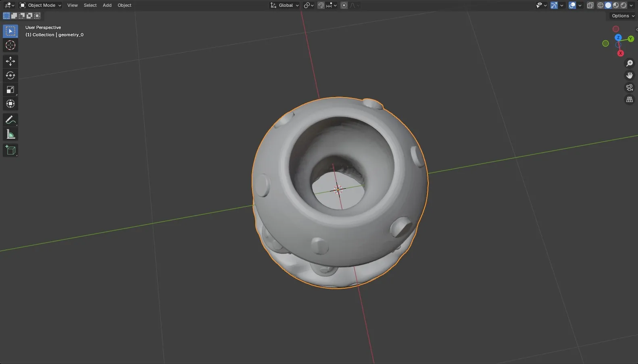The width and height of the screenshot is (638, 364).
Task: Click the green Y axis gizmo ball
Action: 631,39
